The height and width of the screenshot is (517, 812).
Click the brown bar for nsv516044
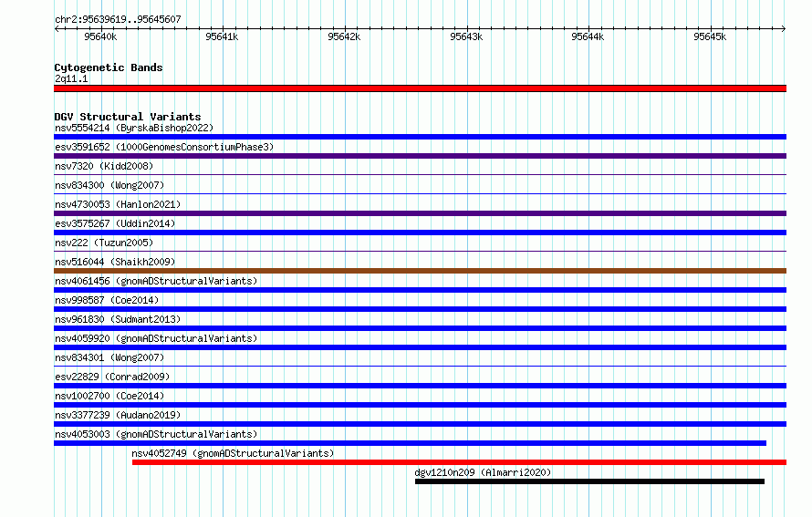420,271
